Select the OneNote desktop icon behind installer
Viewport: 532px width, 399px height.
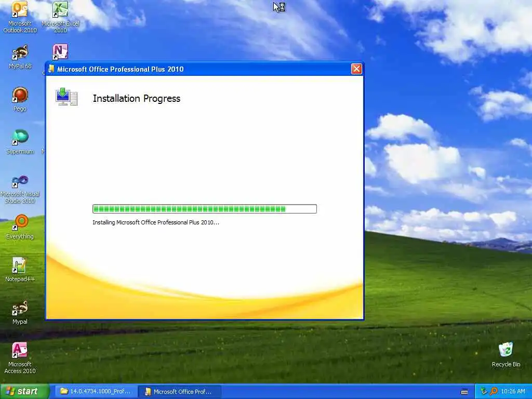click(60, 52)
